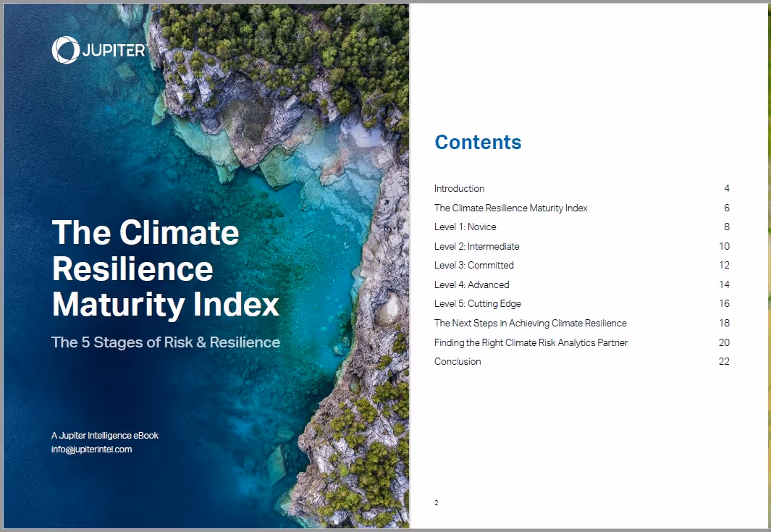The image size is (771, 532).
Task: Click the page number 2 footer
Action: pos(436,502)
